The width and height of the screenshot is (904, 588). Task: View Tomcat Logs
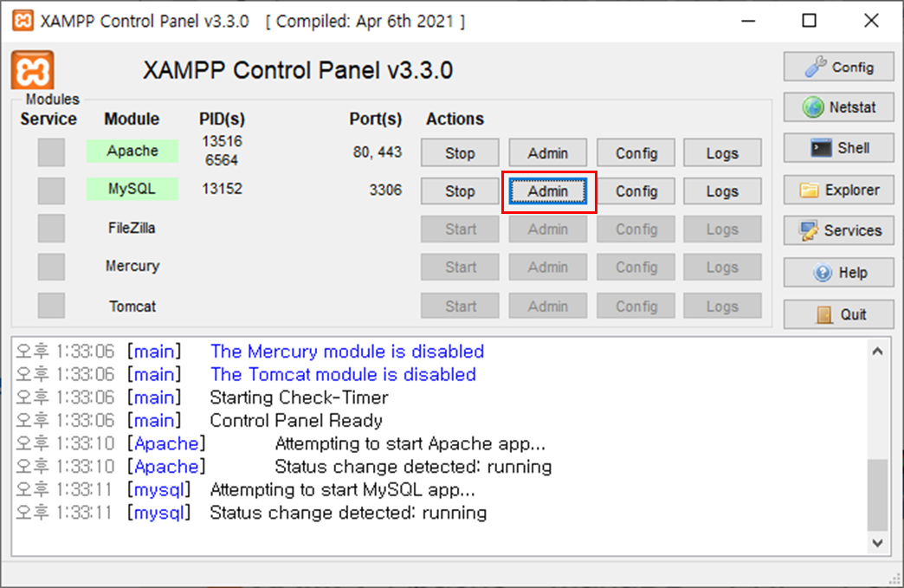tap(722, 306)
